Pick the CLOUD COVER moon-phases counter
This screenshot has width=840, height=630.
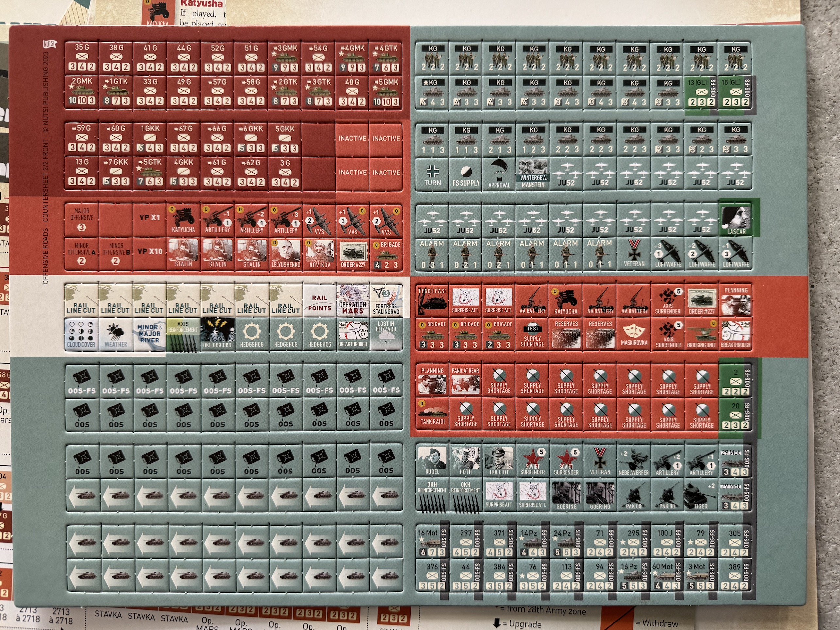point(81,333)
